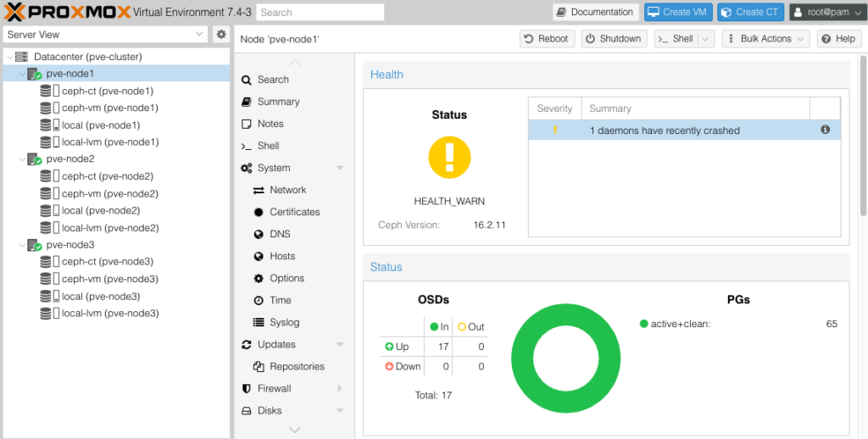Click the Summary column header in Health table

coord(696,108)
